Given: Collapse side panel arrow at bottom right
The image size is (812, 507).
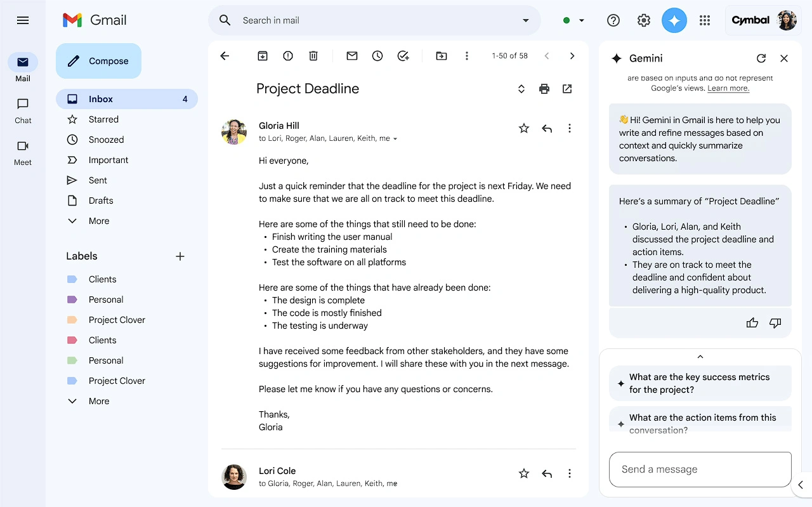Looking at the screenshot, I should (x=801, y=485).
